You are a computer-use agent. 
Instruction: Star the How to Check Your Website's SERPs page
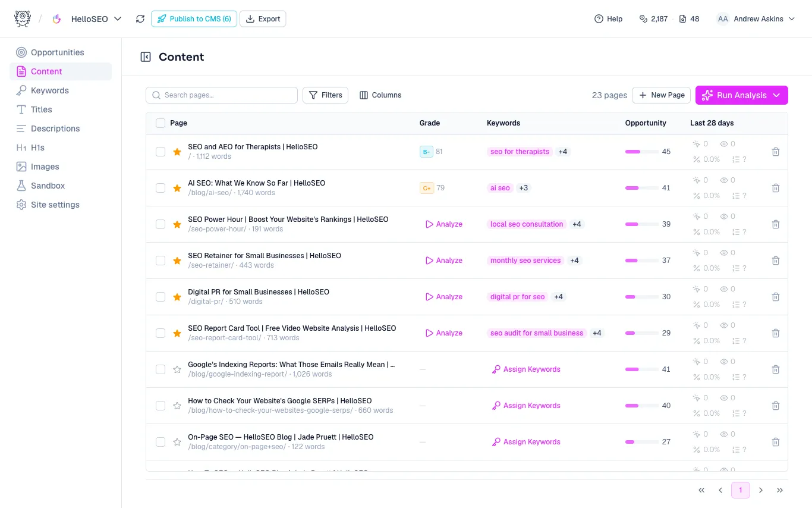(177, 406)
